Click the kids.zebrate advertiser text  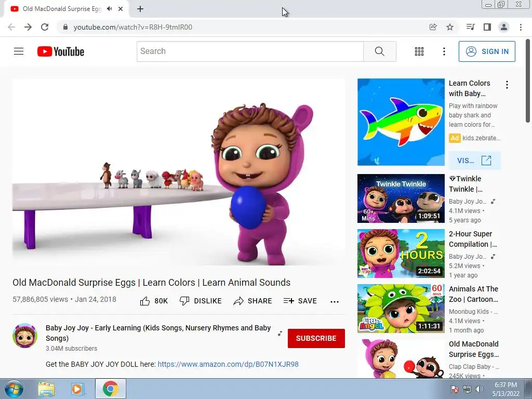[482, 138]
